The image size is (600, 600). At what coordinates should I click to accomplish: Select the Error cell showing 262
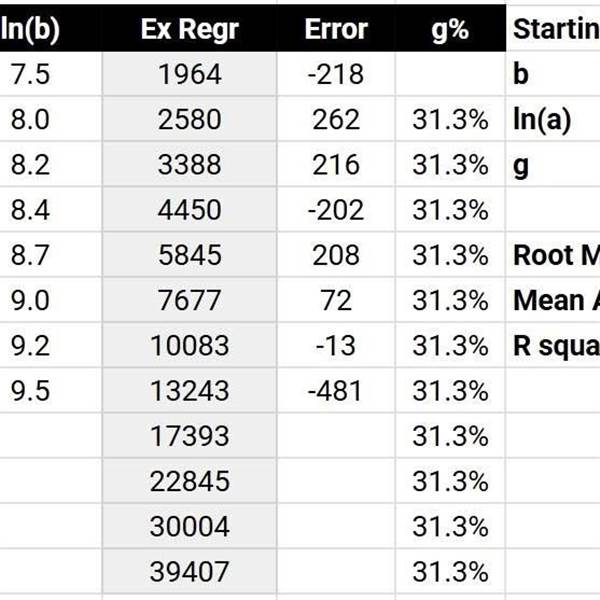pyautogui.click(x=336, y=119)
